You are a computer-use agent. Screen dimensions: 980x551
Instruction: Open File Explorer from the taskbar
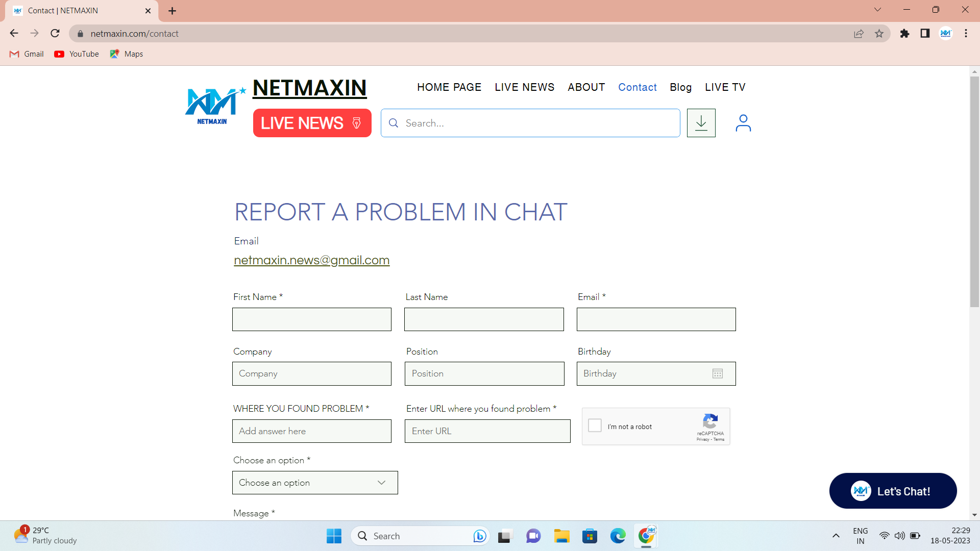click(561, 536)
